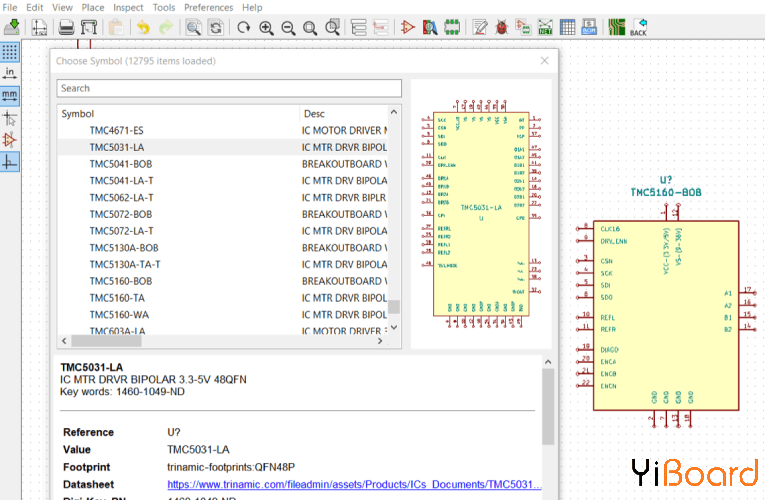Click the Paste clipboard icon
This screenshot has width=765, height=500.
116,27
